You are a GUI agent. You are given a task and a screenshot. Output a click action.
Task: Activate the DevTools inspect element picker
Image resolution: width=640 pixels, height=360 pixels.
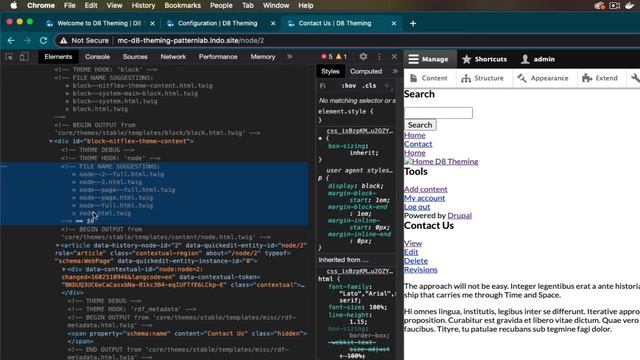click(9, 57)
